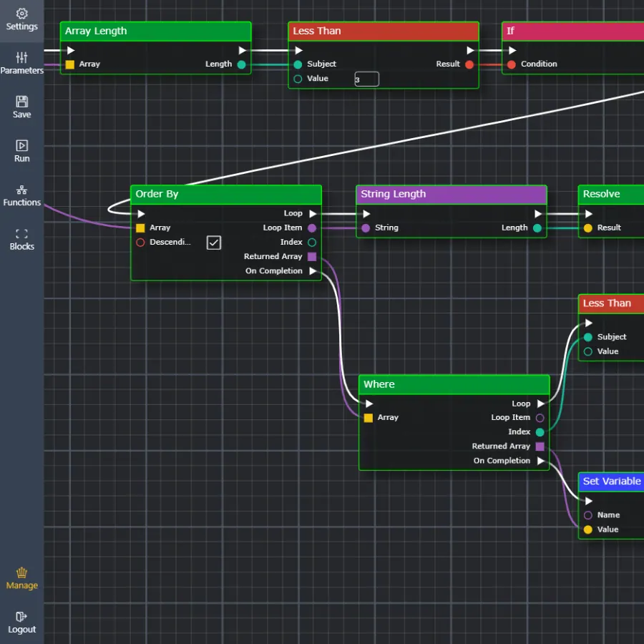Select the top Less Than node header
This screenshot has width=644, height=644.
(x=384, y=31)
